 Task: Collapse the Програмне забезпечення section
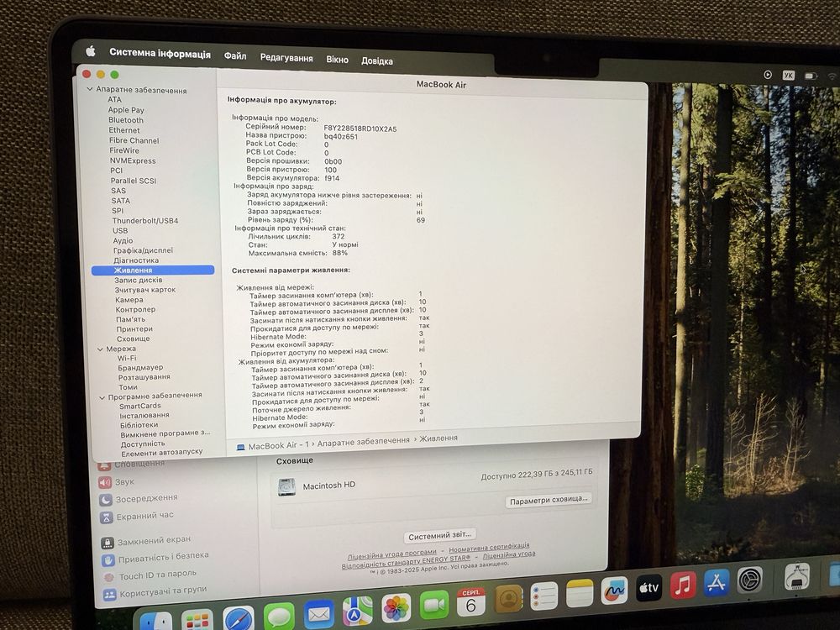pos(102,397)
